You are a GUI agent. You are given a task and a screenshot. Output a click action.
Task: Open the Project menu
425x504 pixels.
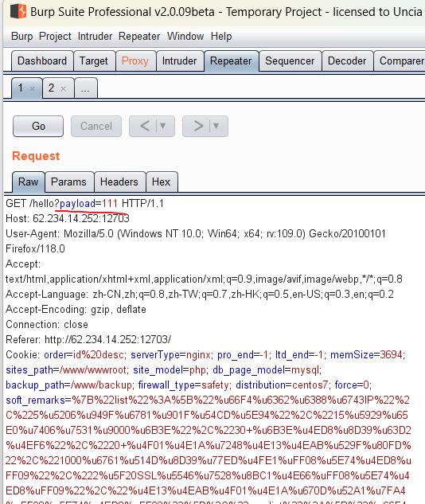(x=55, y=37)
